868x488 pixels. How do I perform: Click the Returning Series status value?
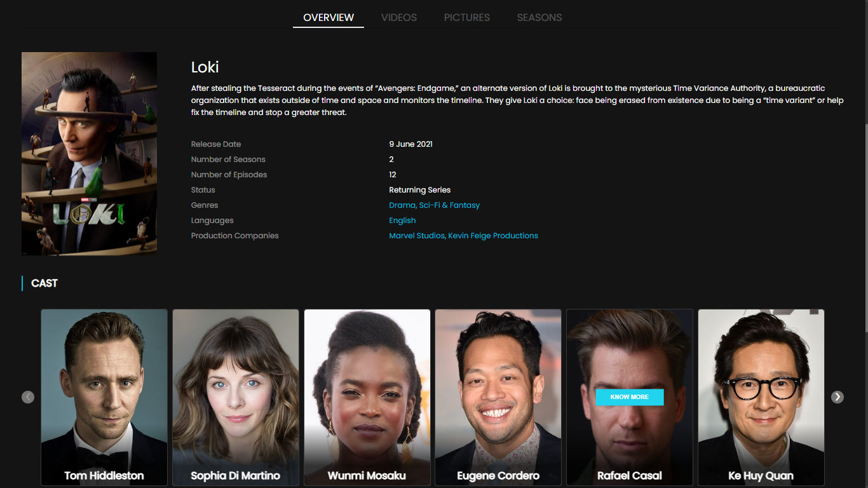coord(419,190)
